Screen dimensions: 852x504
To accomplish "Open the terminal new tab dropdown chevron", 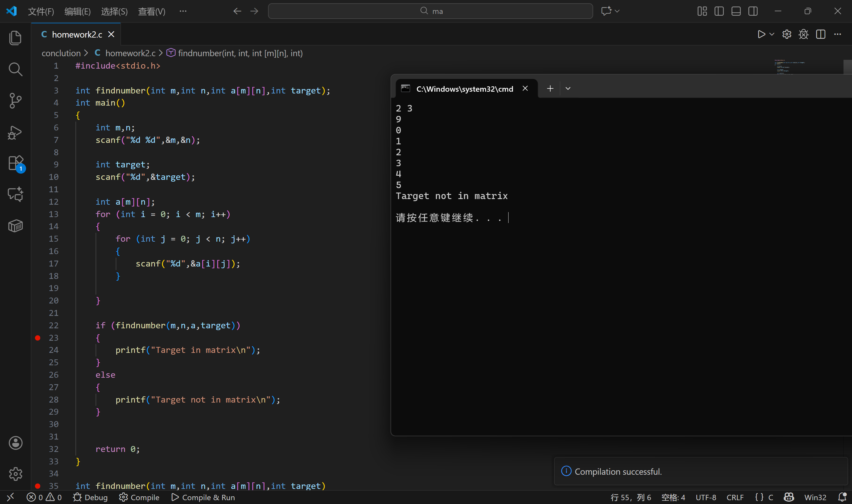I will (x=568, y=89).
